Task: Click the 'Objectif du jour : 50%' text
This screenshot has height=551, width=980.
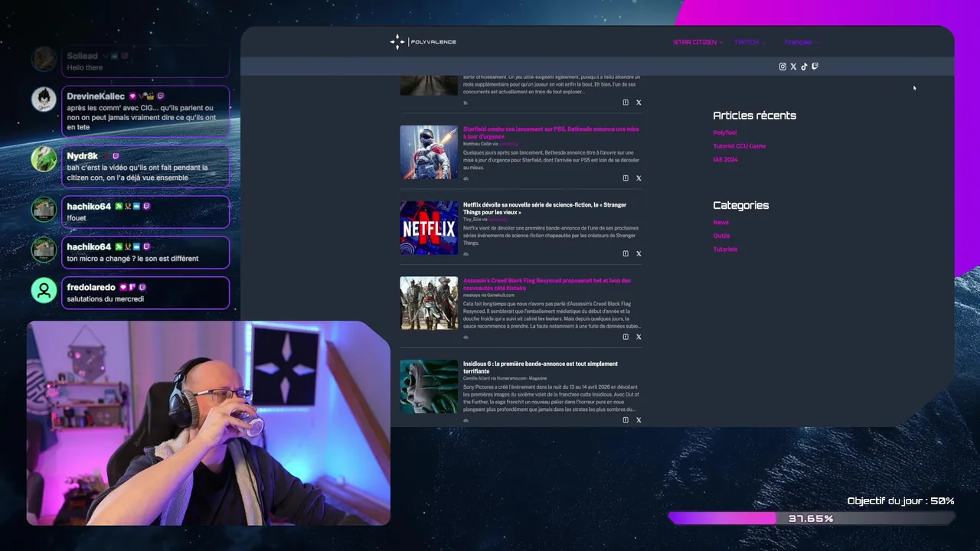Action: [x=900, y=501]
